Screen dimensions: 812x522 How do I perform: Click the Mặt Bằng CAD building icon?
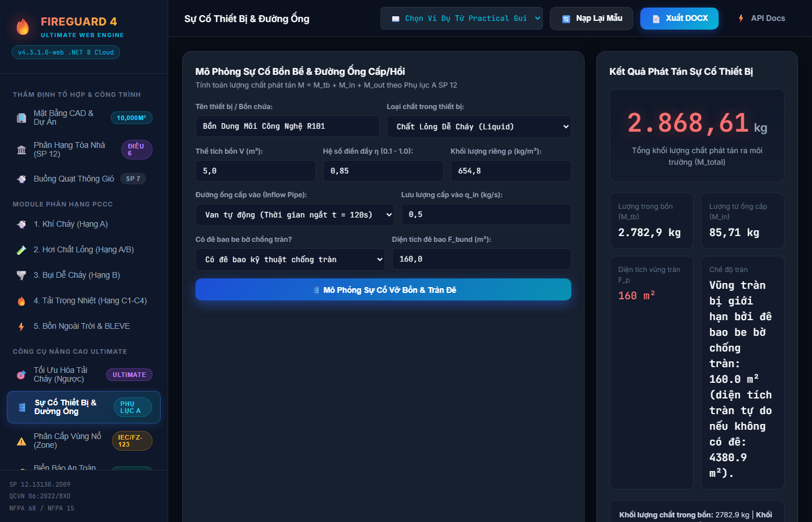click(x=21, y=118)
